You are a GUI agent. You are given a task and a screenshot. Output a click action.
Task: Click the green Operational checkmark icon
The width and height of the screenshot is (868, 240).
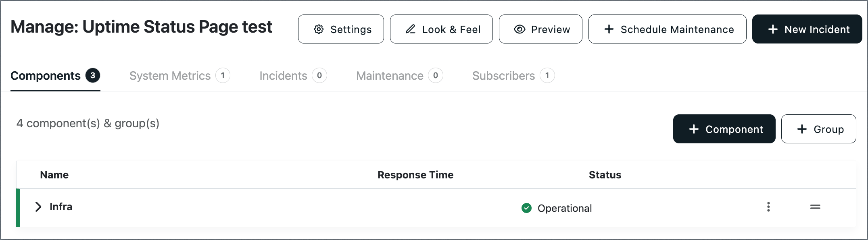526,208
